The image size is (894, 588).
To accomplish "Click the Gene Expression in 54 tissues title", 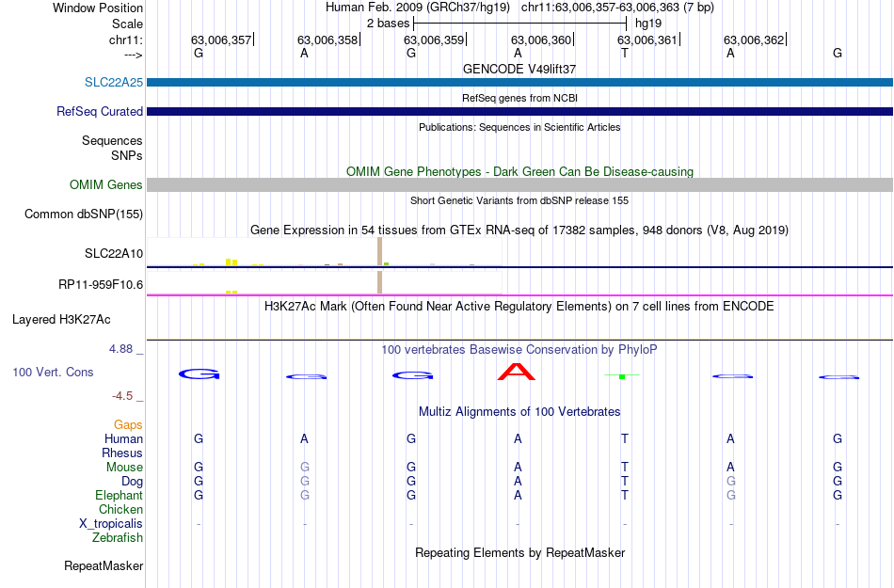I will [x=519, y=230].
